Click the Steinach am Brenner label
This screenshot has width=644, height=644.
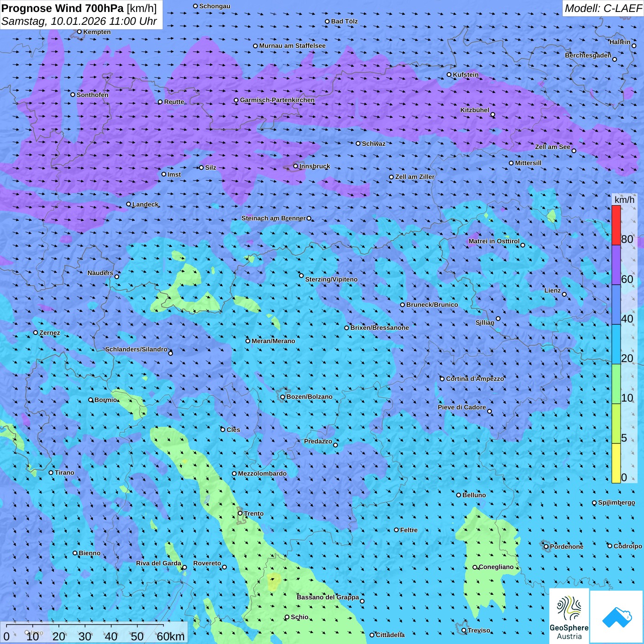(273, 218)
